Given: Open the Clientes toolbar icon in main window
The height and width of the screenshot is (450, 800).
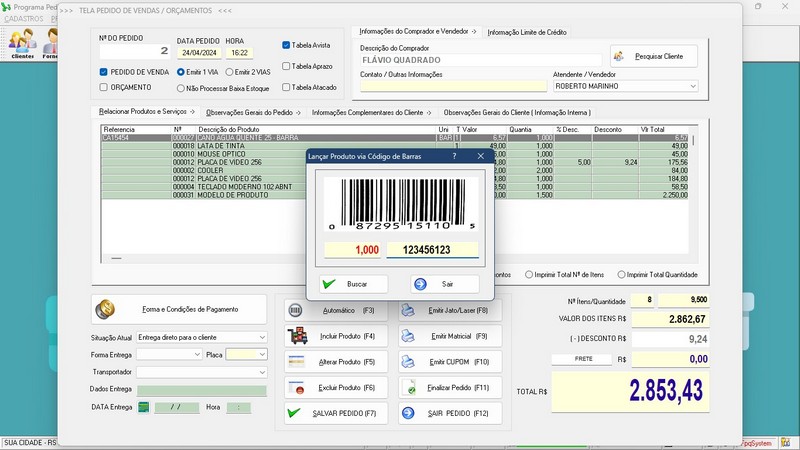Looking at the screenshot, I should pos(22,44).
